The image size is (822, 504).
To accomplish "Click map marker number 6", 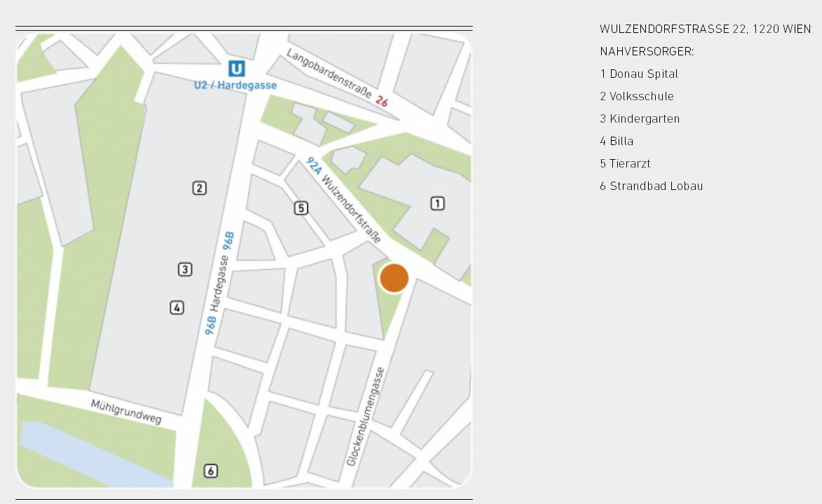I will 211,471.
